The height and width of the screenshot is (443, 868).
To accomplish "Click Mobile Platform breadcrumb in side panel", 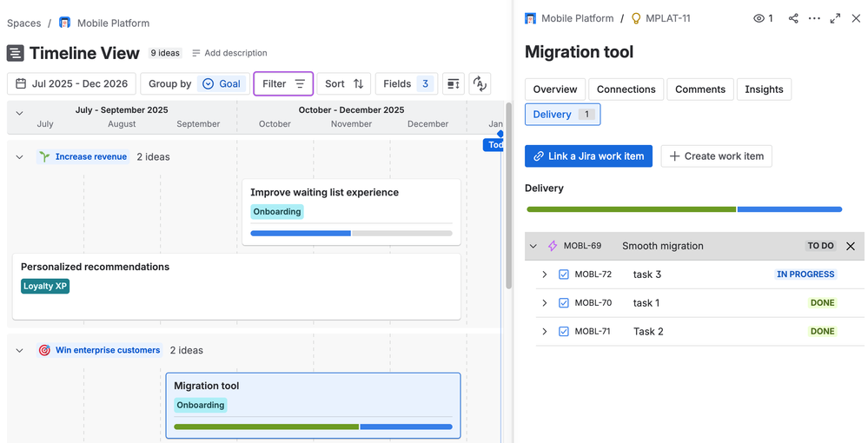I will [578, 18].
